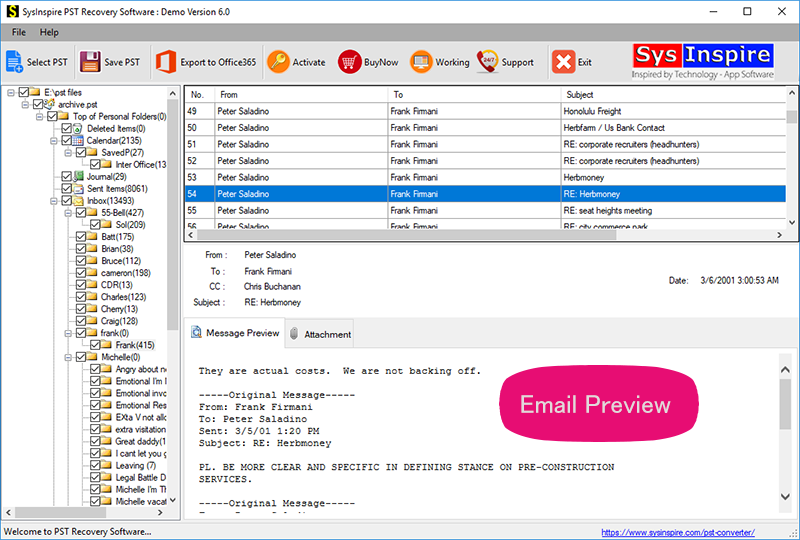This screenshot has height=540, width=800.
Task: Open the Help menu
Action: (49, 32)
